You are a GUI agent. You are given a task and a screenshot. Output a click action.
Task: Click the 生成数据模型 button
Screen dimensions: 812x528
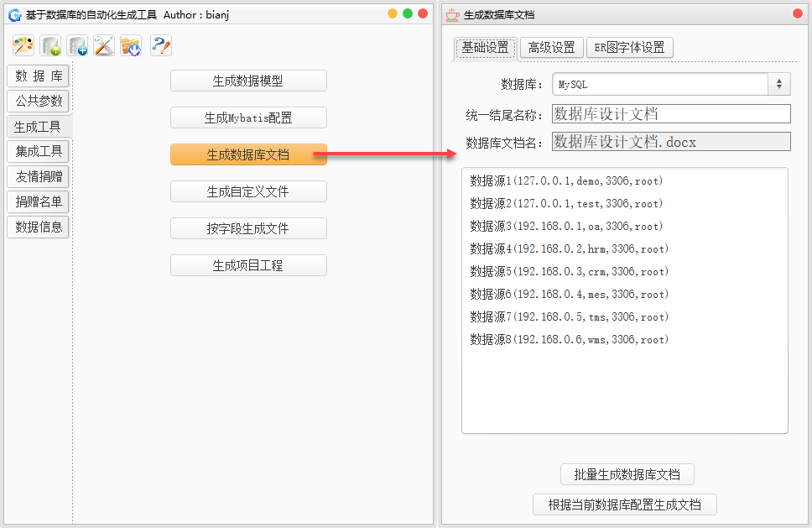248,81
